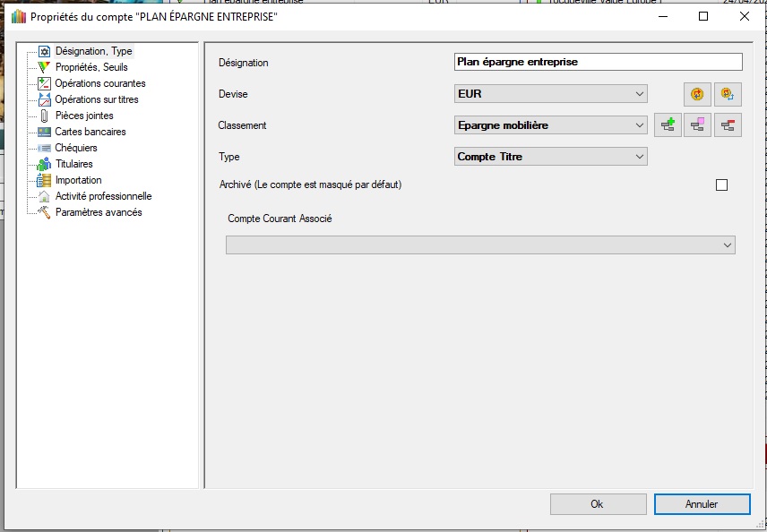Click the hammer icon for Paramètres avancés
This screenshot has width=767, height=532.
45,212
